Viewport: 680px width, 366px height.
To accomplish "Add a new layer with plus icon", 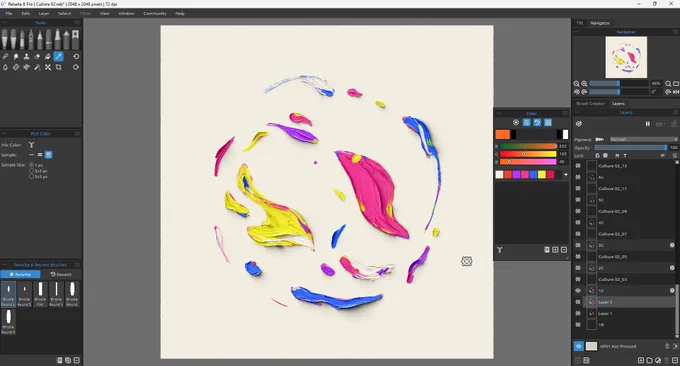I will pyautogui.click(x=641, y=360).
